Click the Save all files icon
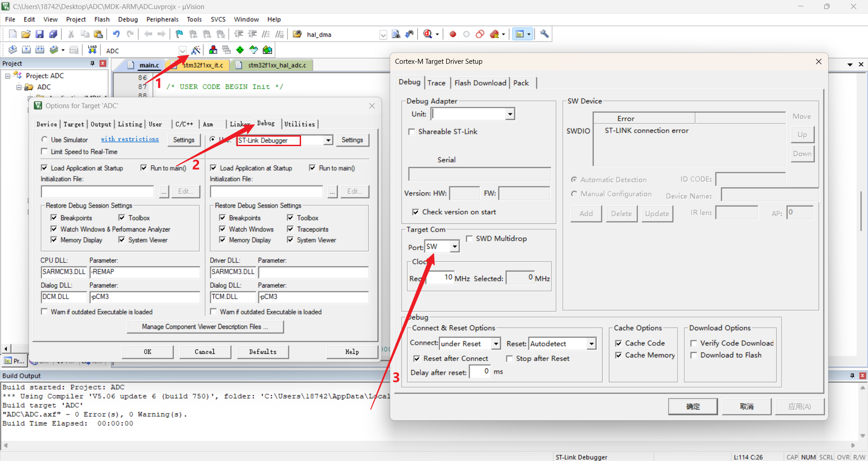 pyautogui.click(x=53, y=34)
